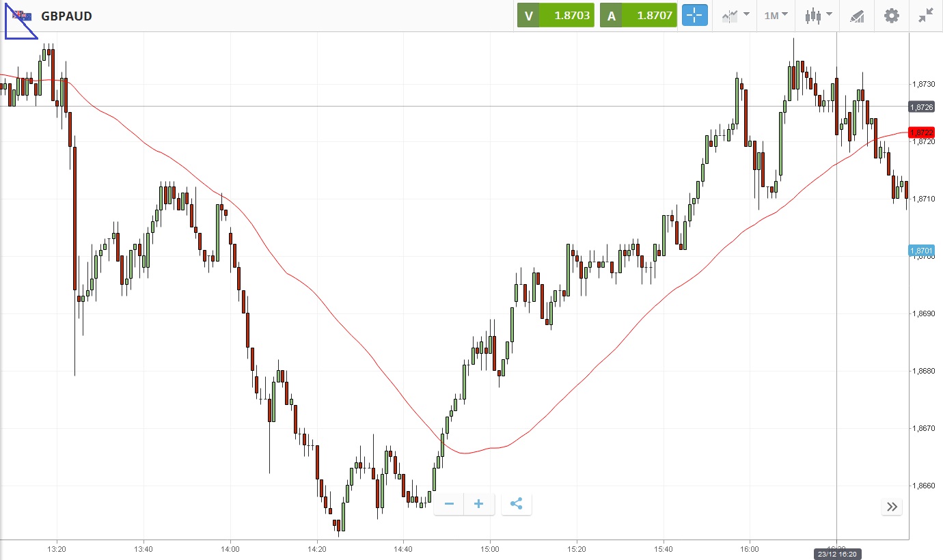The image size is (943, 560).
Task: Click the 15:40 time axis label
Action: (x=663, y=548)
